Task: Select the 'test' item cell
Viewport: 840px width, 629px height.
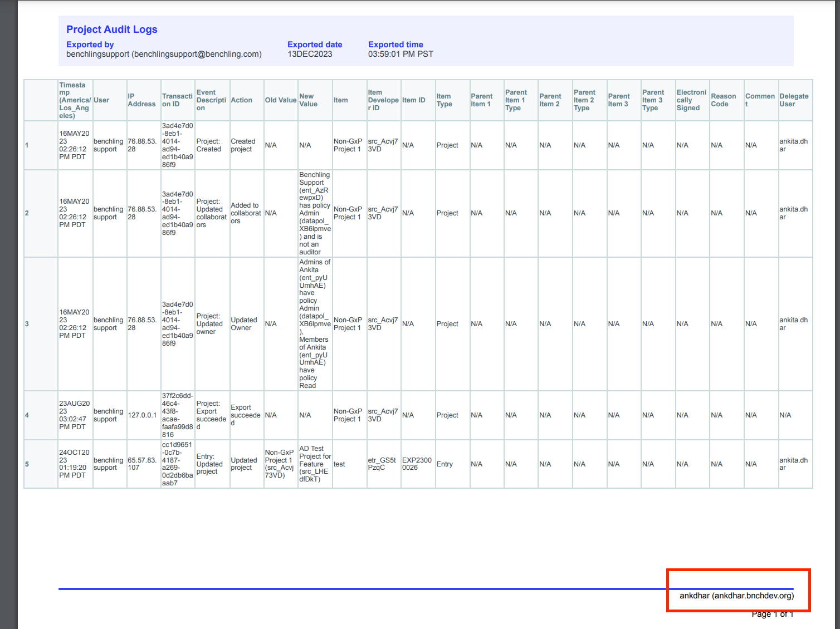Action: click(349, 464)
